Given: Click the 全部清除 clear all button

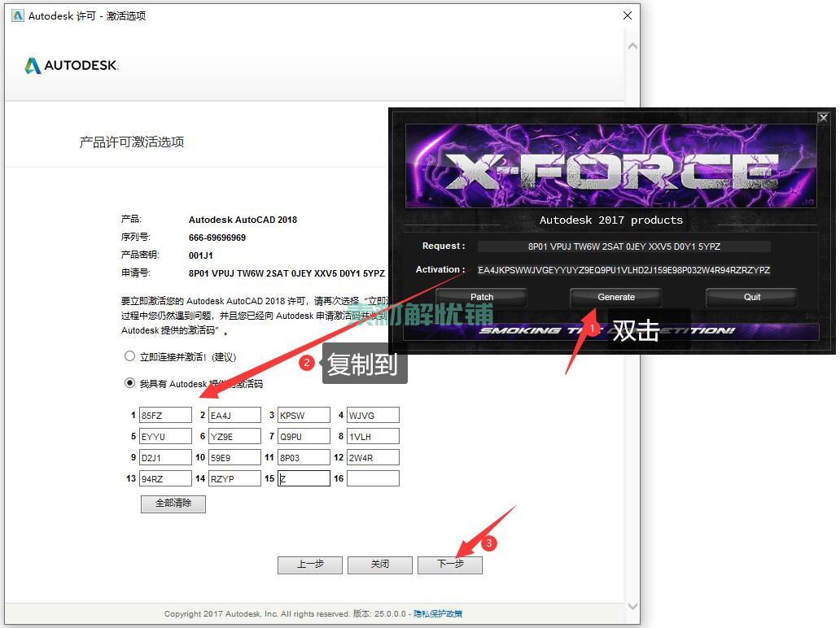Looking at the screenshot, I should coord(173,504).
